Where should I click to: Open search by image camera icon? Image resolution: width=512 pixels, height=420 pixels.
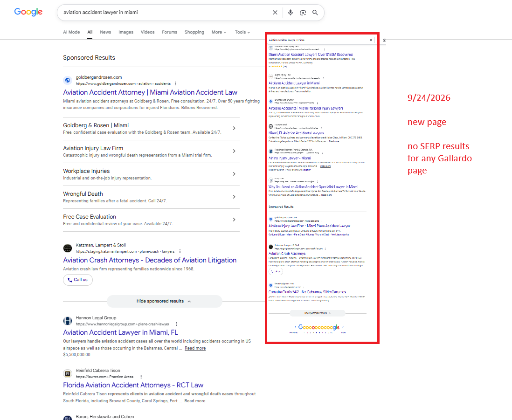click(x=303, y=13)
